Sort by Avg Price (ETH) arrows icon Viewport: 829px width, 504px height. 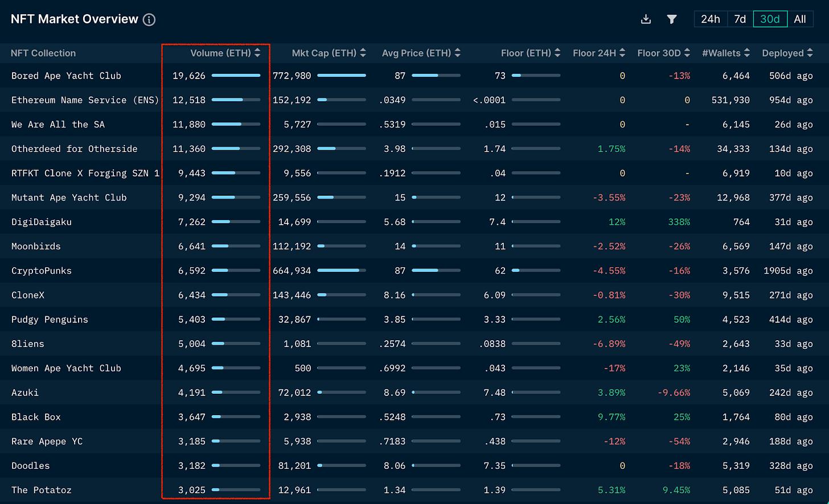point(457,53)
